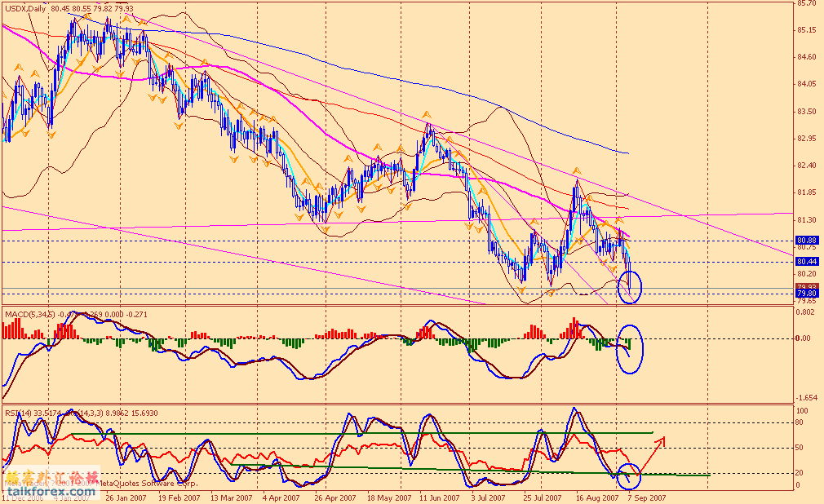Viewport: 824px width, 504px height.
Task: Click the 25 Jul 2007 date label
Action: click(543, 497)
